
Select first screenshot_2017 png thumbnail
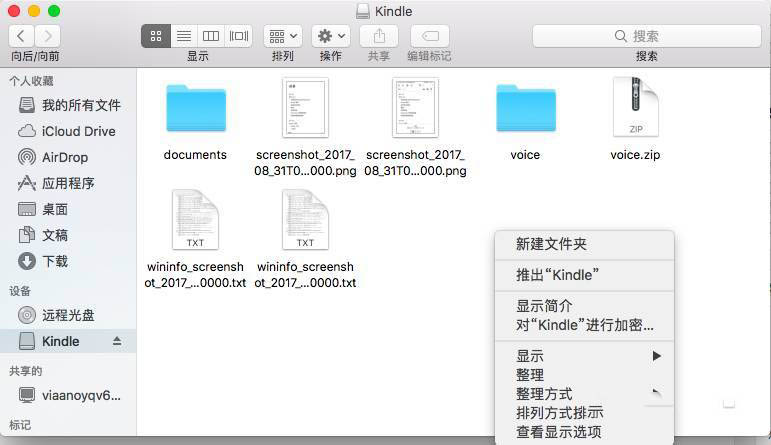[x=305, y=110]
